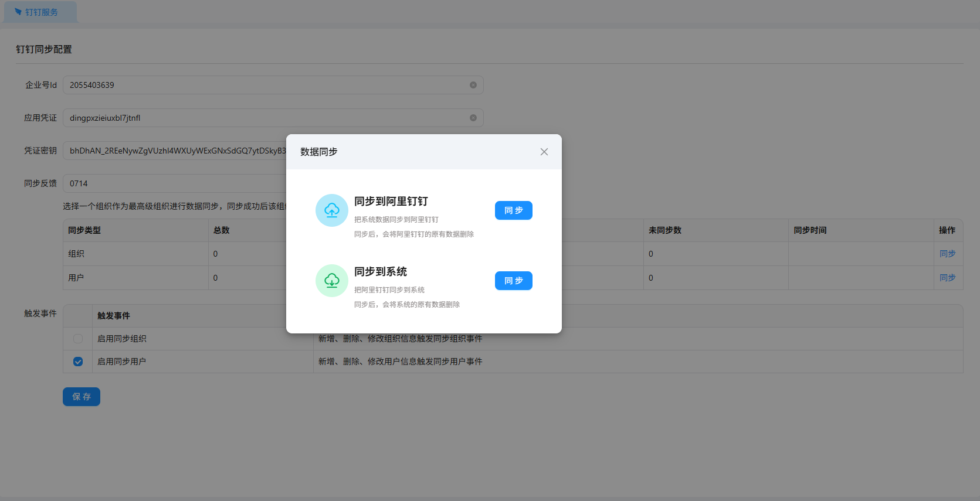This screenshot has width=980, height=501.
Task: Uncheck the 启用同步用户 checkbox
Action: 78,362
